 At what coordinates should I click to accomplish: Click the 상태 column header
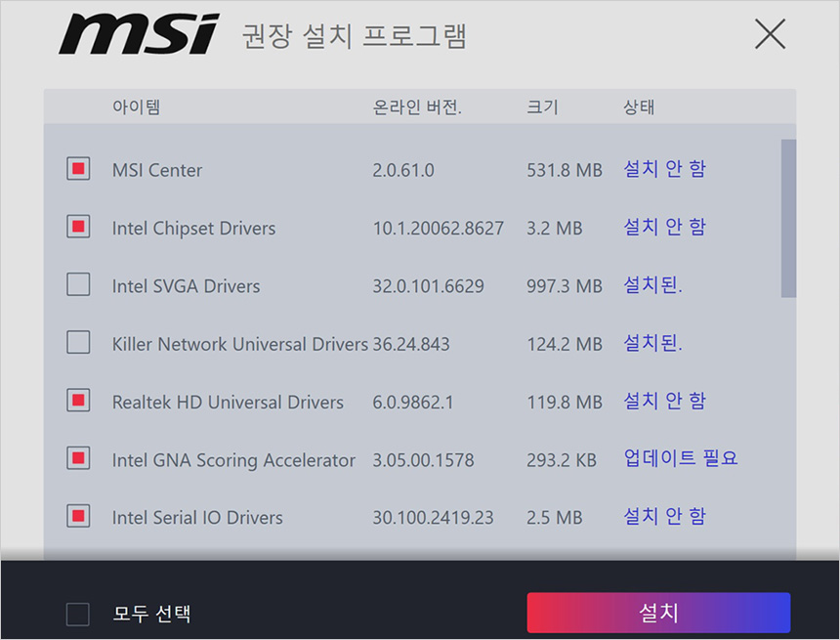(x=639, y=107)
